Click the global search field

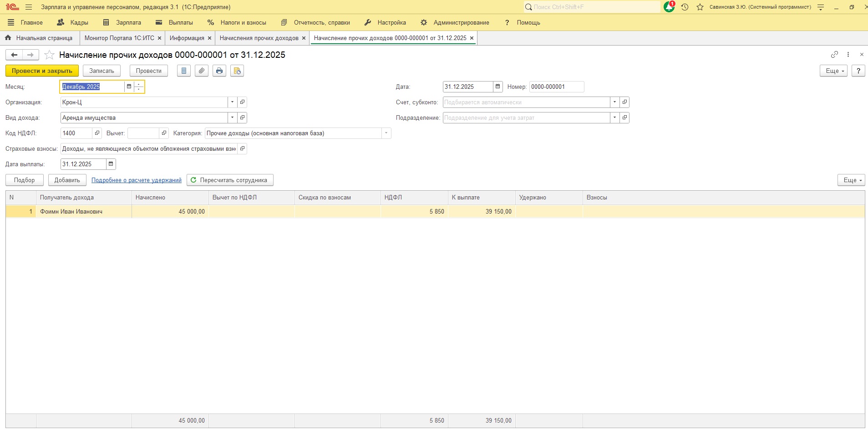coord(592,7)
